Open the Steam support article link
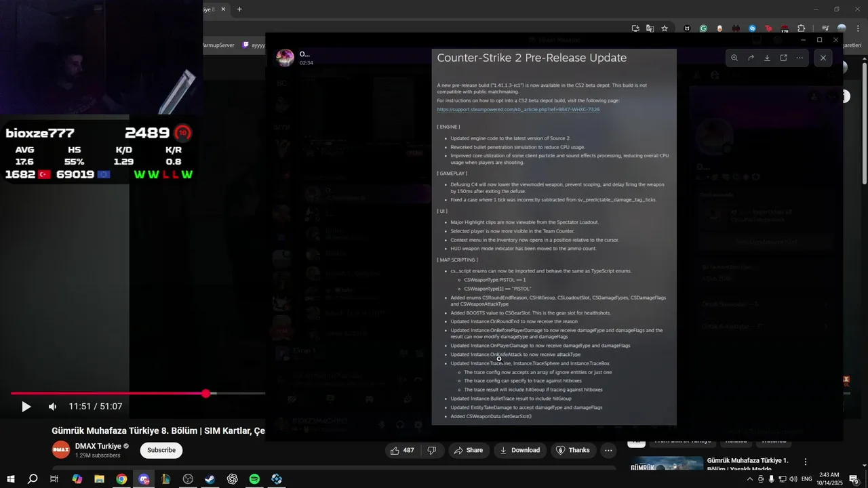This screenshot has width=868, height=488. coord(518,109)
